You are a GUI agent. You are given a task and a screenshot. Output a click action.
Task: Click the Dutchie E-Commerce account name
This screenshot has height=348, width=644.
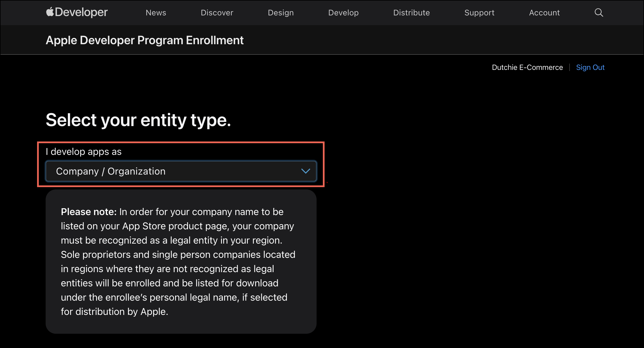[x=527, y=67]
